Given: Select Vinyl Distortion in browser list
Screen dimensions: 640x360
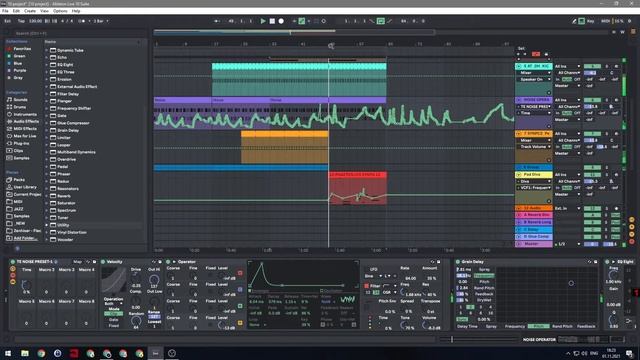Looking at the screenshot, I should point(71,232).
